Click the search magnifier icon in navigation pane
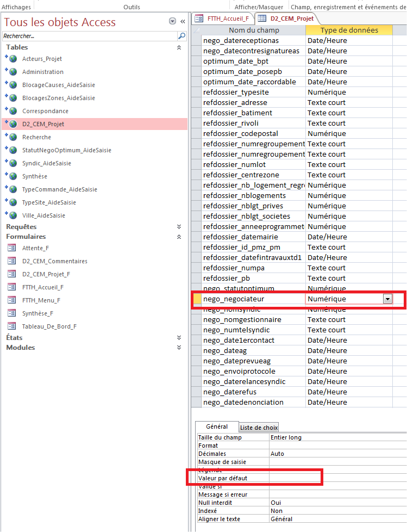Image resolution: width=407 pixels, height=532 pixels. (x=182, y=36)
